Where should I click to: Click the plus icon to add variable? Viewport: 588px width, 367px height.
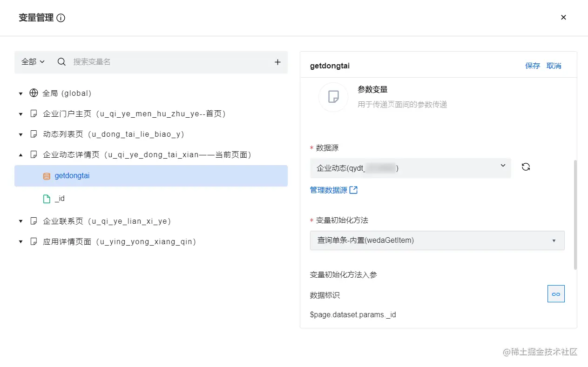tap(277, 62)
